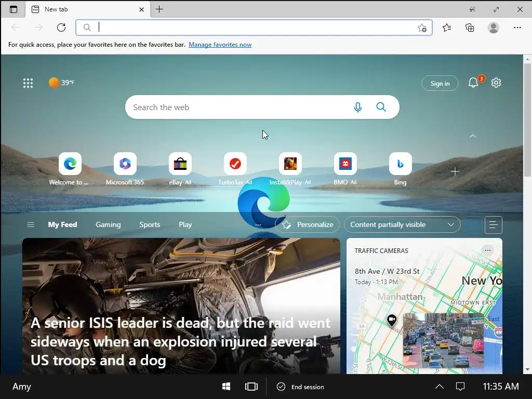532x399 pixels.
Task: Open the Collections icon
Action: coord(470,28)
